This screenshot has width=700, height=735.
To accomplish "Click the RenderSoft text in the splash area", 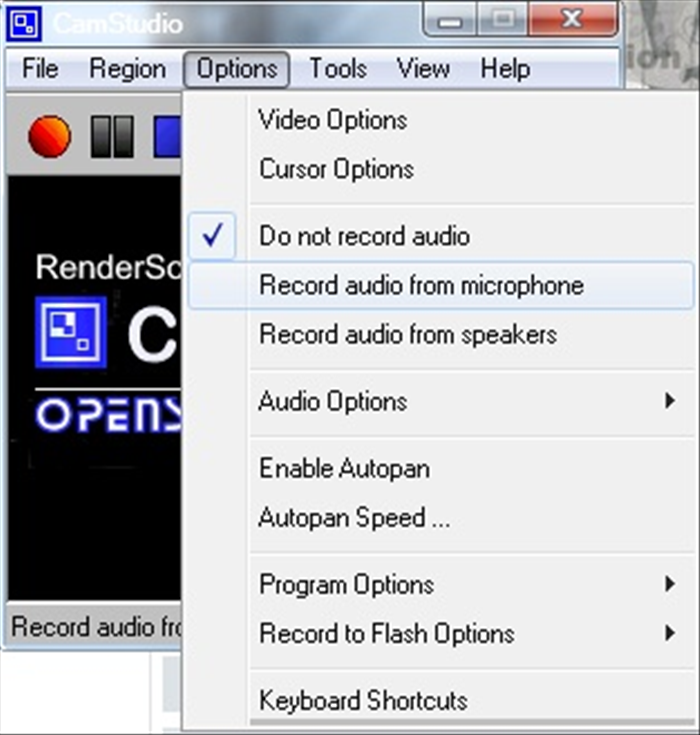I will tap(108, 268).
